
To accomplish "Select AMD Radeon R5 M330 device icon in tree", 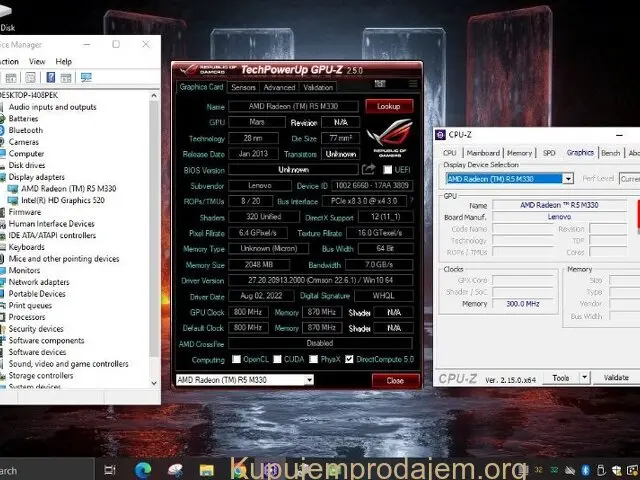I will 14,189.
